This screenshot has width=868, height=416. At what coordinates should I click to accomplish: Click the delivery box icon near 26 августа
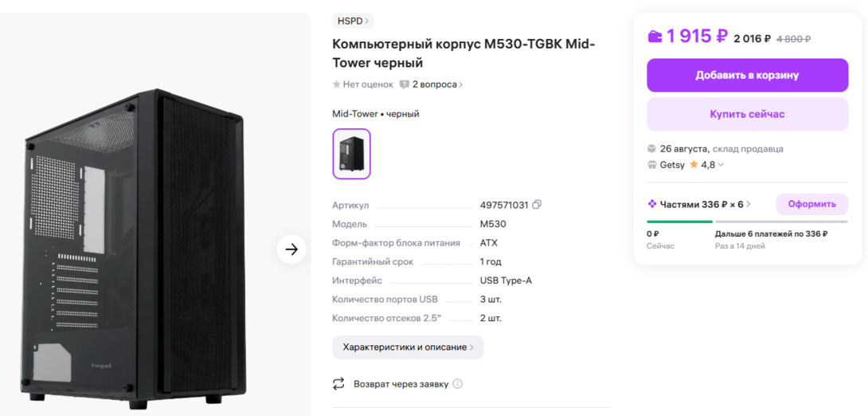tap(652, 149)
